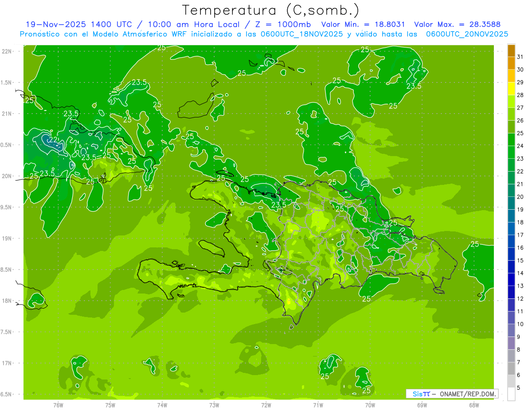532x411 pixels.
Task: Click the 'ONAMET/REP.DOM.' credit label
Action: (x=468, y=394)
